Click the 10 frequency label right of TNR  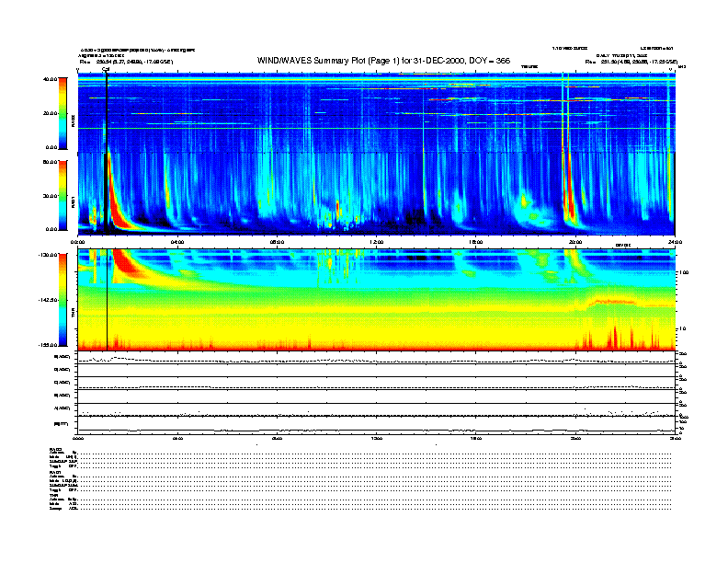tap(683, 329)
